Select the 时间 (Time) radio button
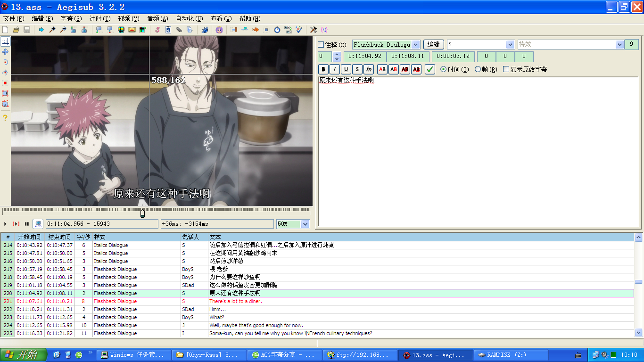The image size is (644, 362). point(443,69)
